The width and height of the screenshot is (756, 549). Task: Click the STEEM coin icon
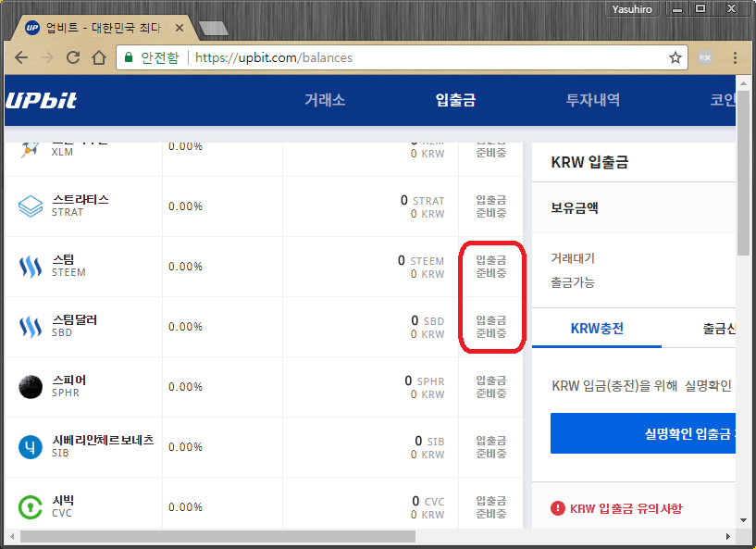coord(31,267)
